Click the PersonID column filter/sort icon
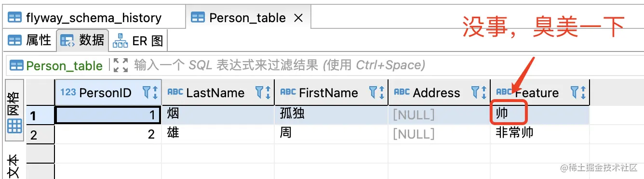Screen dimensions: 644x179 tap(150, 92)
